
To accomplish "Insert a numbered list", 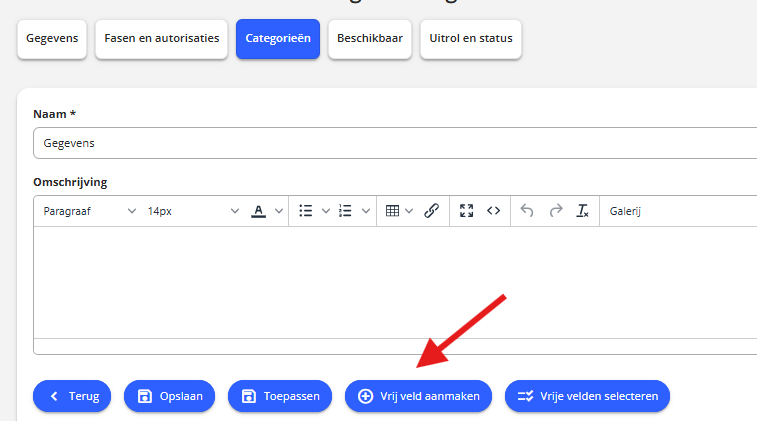I will 345,211.
